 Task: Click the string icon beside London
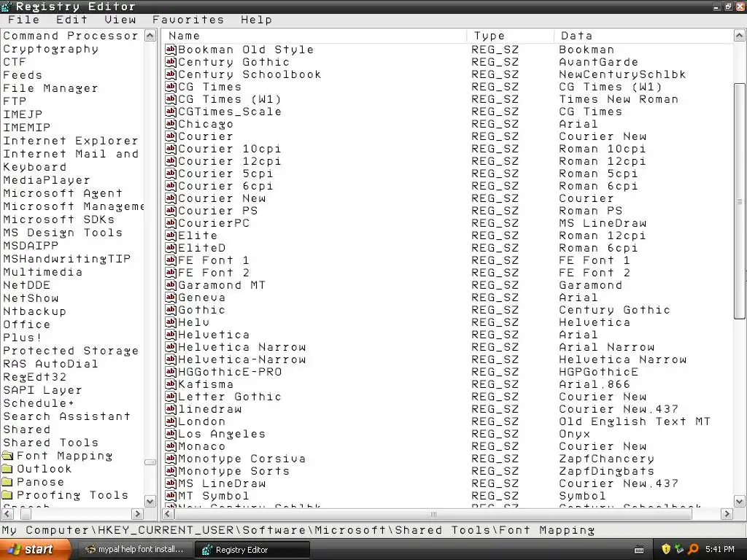(171, 421)
